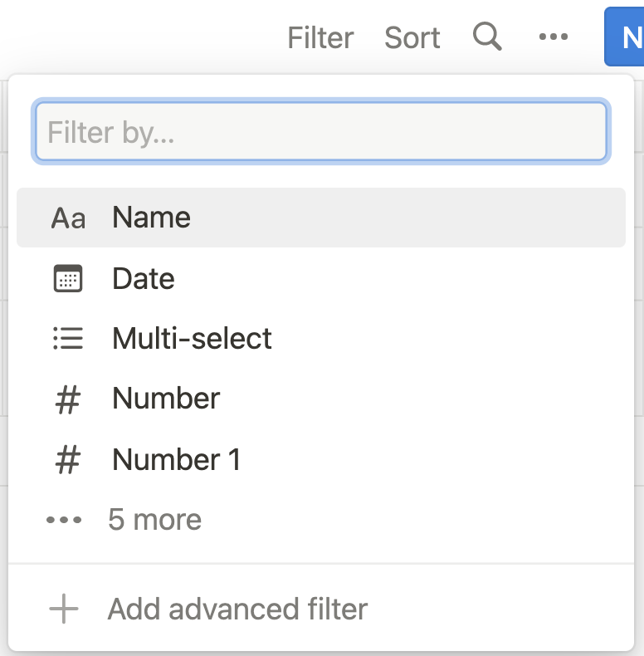The height and width of the screenshot is (656, 644).
Task: Click the hash icon beside Number
Action: coord(68,399)
